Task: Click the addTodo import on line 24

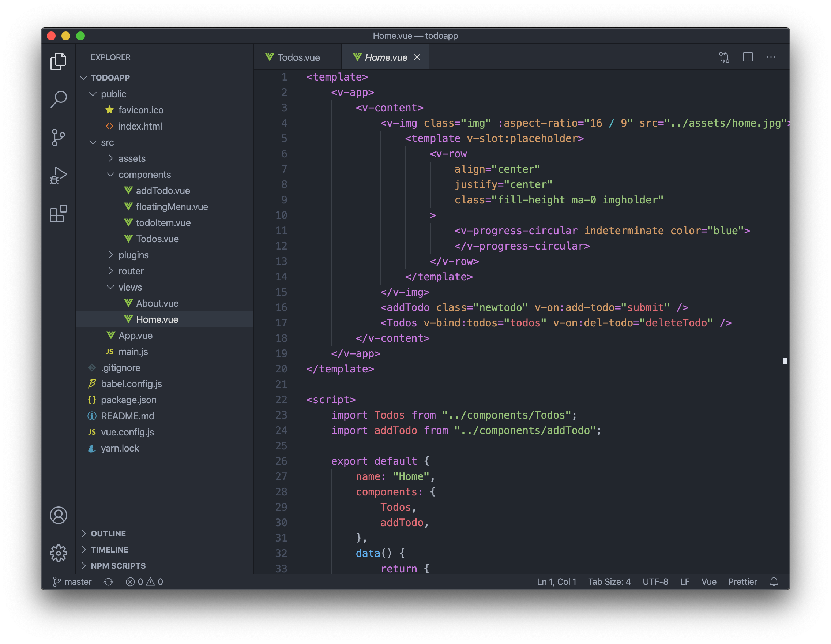Action: pyautogui.click(x=395, y=430)
